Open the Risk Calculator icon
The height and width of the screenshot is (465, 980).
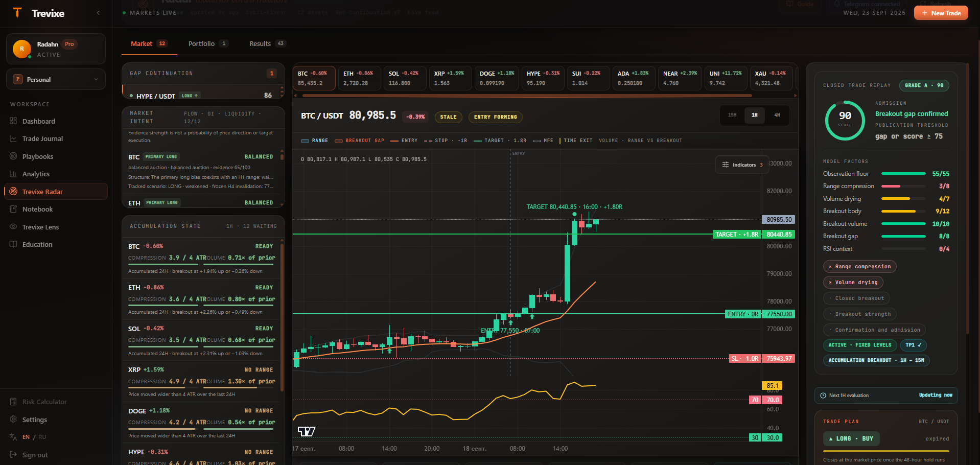tap(13, 402)
